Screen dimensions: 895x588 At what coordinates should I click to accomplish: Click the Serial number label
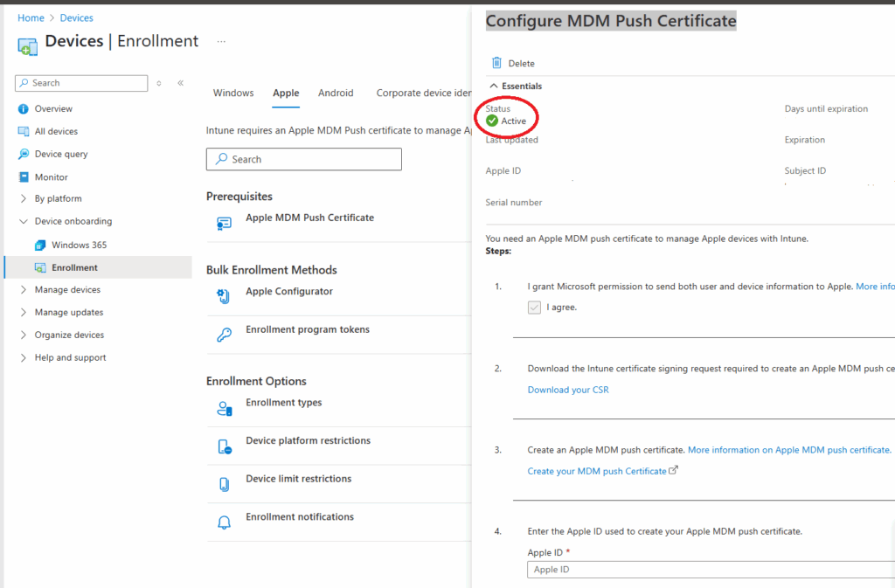click(514, 203)
